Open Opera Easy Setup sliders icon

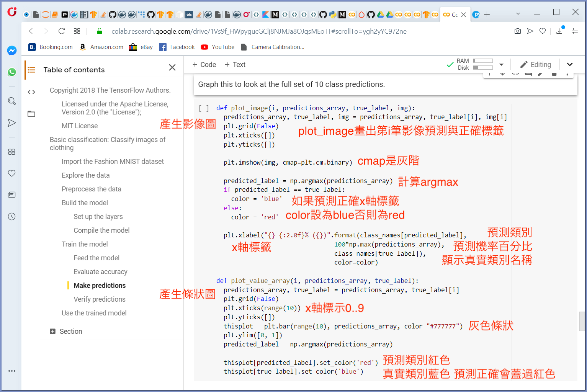tap(575, 31)
